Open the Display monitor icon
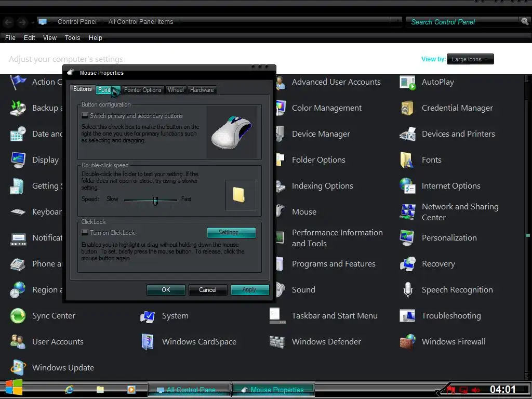This screenshot has height=399, width=532. coord(18,160)
